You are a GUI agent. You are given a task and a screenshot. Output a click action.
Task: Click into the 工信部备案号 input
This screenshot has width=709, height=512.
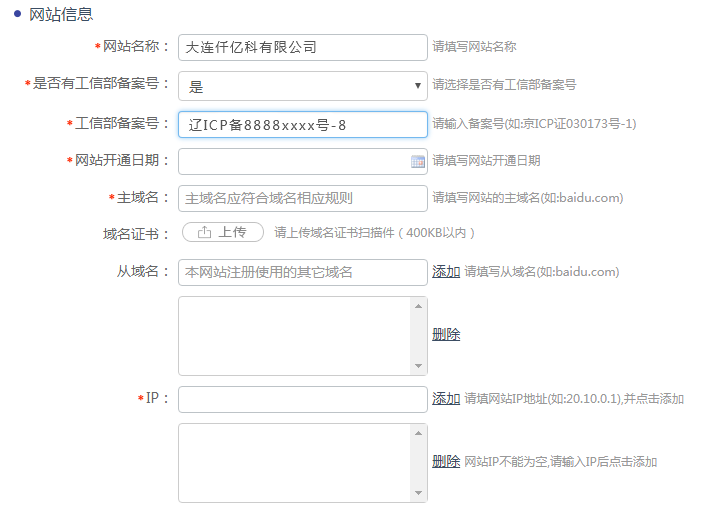302,124
